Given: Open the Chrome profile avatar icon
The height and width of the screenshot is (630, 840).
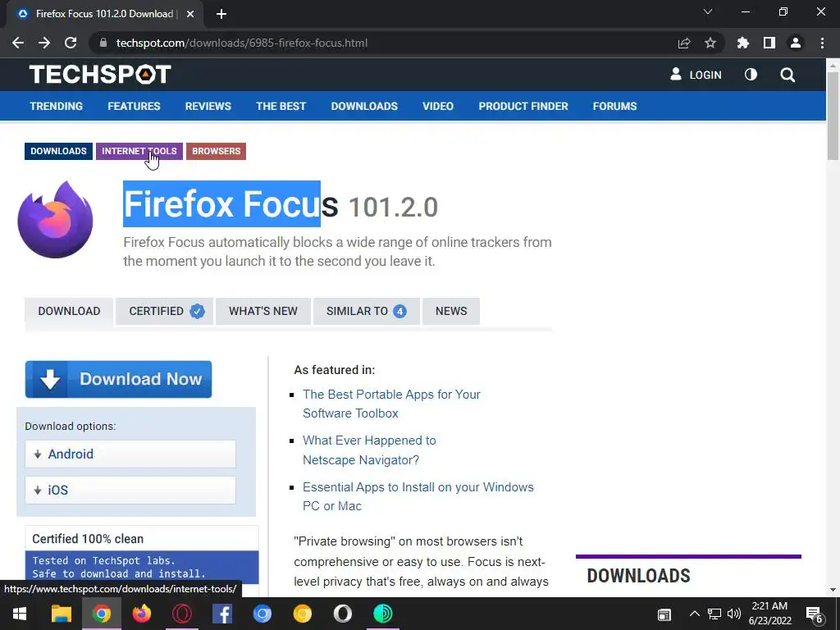Looking at the screenshot, I should coord(796,43).
